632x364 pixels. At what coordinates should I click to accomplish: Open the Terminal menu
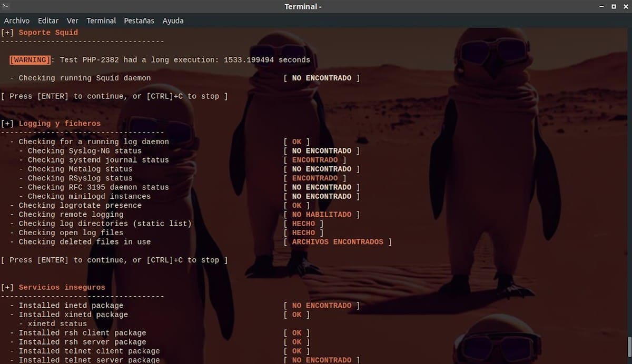click(x=101, y=21)
